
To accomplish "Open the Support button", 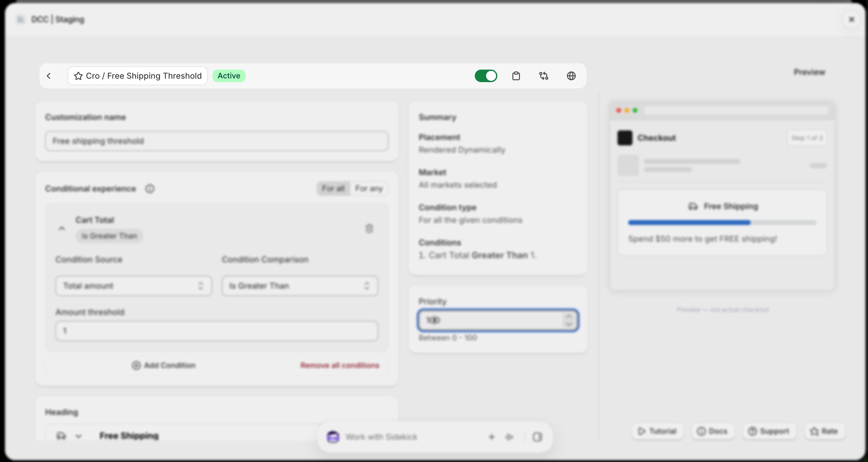I will (769, 431).
